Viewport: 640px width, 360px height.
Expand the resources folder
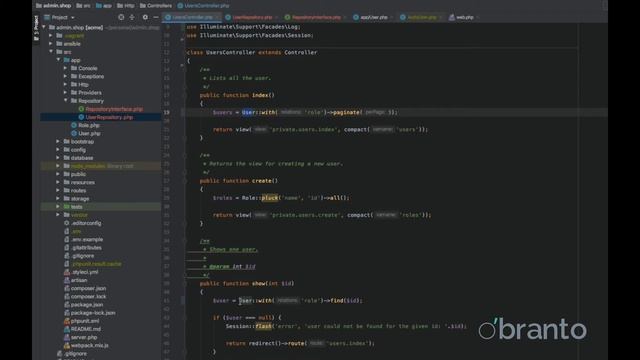point(58,182)
